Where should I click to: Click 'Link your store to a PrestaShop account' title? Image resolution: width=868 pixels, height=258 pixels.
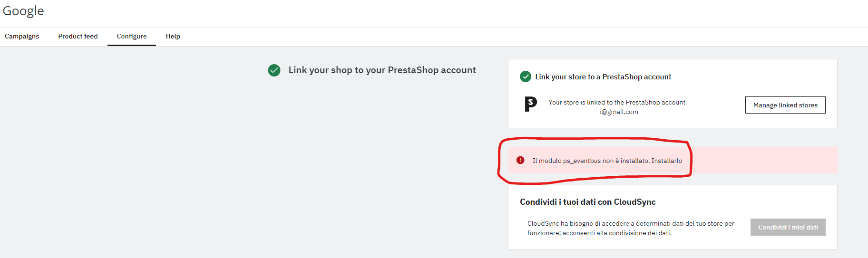click(x=603, y=77)
